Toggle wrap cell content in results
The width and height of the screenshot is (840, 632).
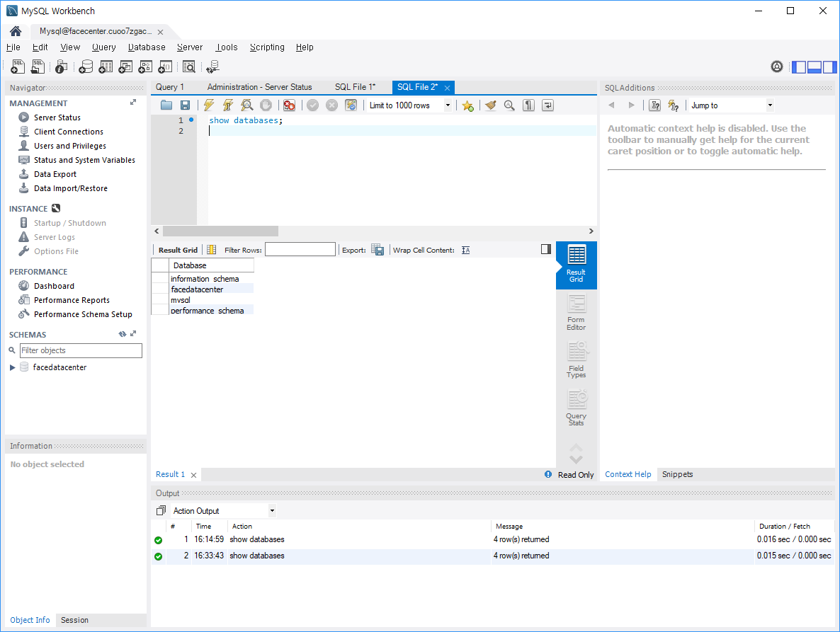(465, 250)
